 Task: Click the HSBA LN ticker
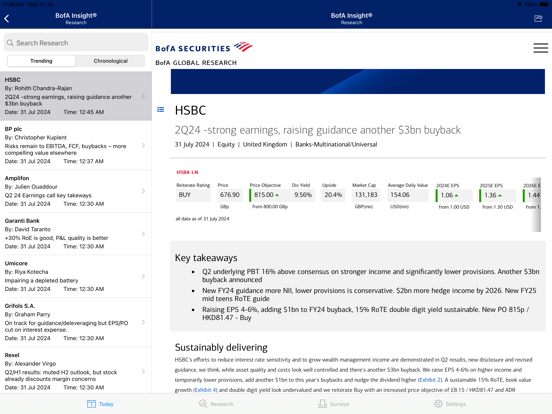[x=187, y=172]
